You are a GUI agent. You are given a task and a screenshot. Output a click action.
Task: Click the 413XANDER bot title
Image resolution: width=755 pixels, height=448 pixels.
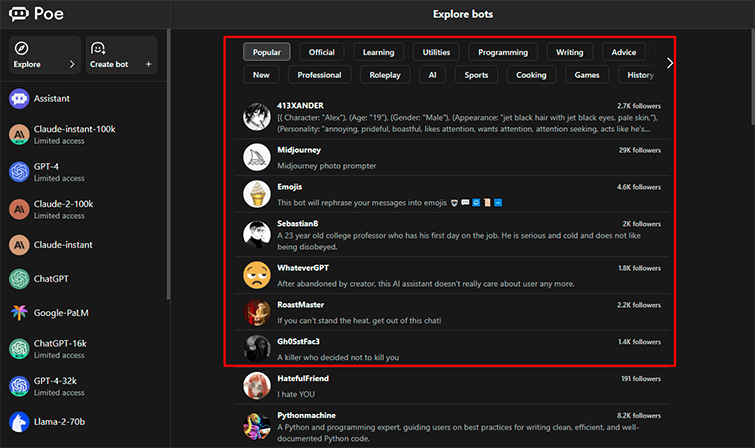tap(300, 105)
